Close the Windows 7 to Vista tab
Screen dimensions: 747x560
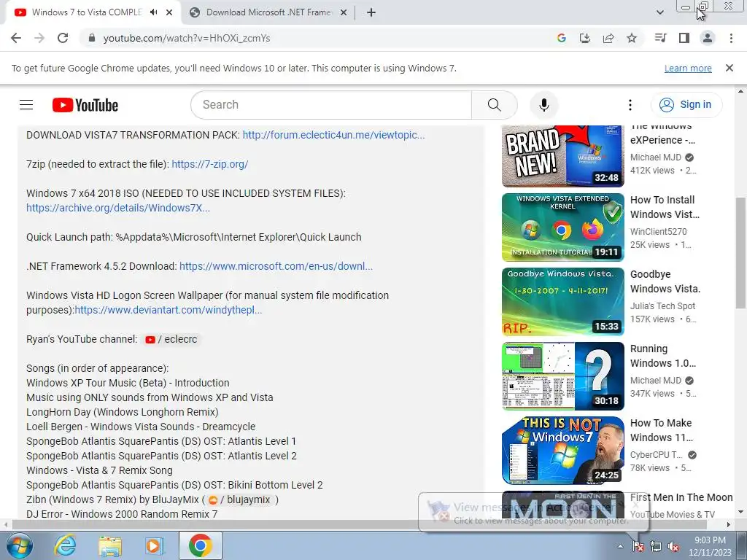pos(169,12)
